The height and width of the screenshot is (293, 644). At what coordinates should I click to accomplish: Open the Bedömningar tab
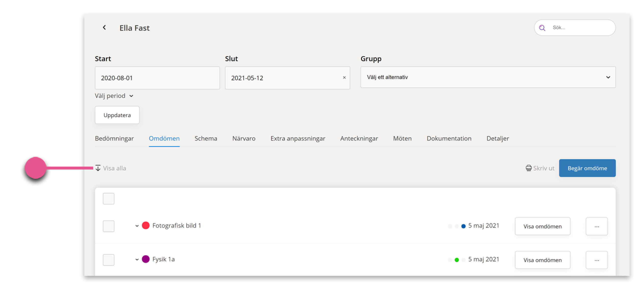(x=114, y=138)
